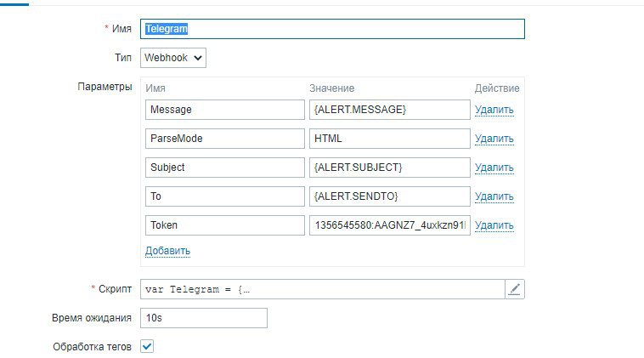Open the Тип Webhook dropdown
This screenshot has height=358, width=644.
[x=173, y=58]
